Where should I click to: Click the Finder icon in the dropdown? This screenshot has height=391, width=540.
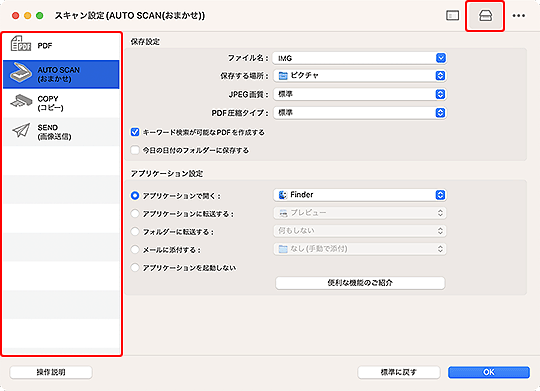tap(283, 195)
